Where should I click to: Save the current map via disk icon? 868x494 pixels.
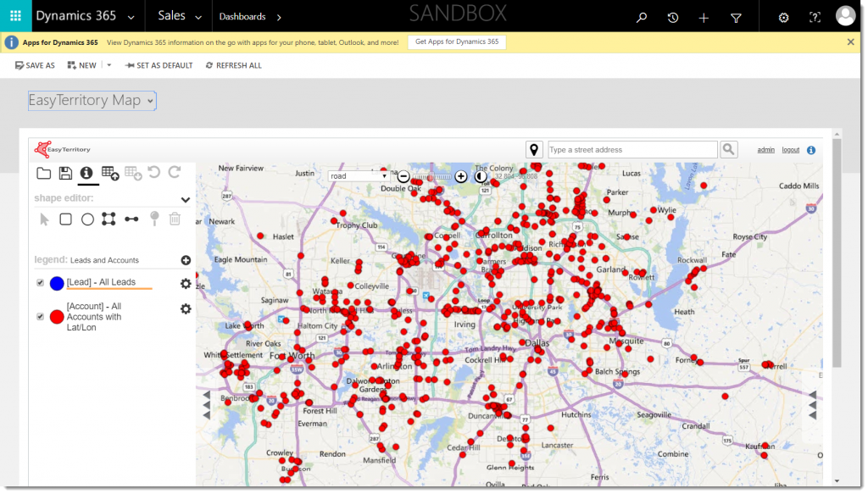tap(65, 173)
